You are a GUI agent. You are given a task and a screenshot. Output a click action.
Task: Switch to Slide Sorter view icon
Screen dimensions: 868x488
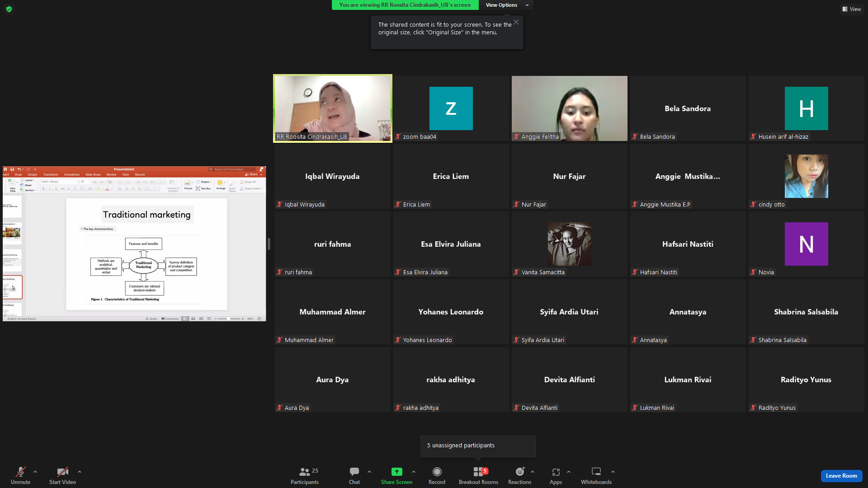[193, 319]
